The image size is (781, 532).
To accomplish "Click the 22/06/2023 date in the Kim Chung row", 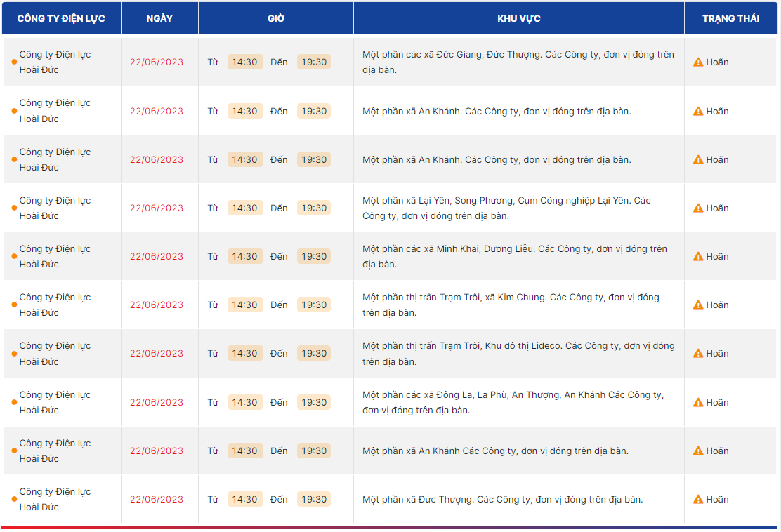I will (157, 305).
